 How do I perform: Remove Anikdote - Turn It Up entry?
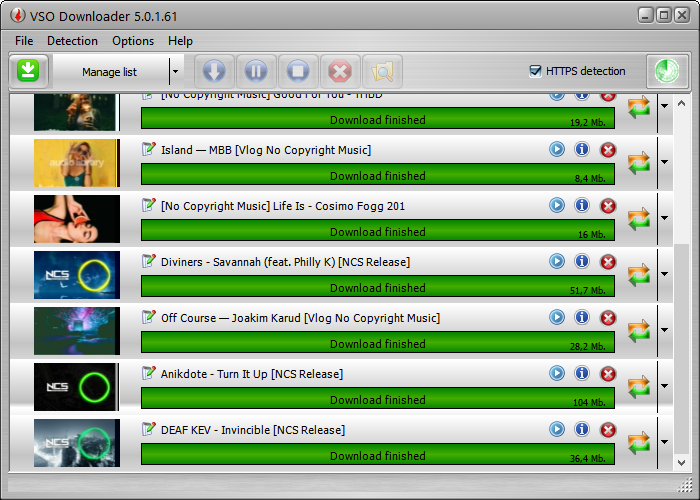608,374
